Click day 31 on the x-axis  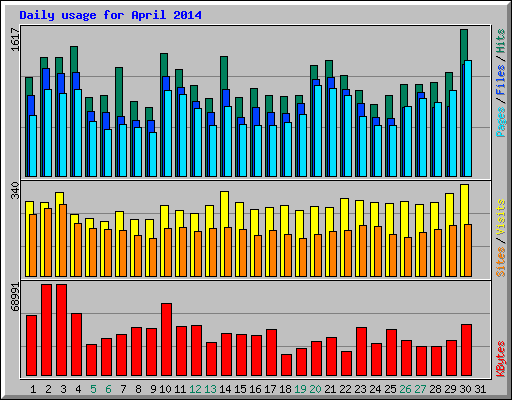pos(480,389)
